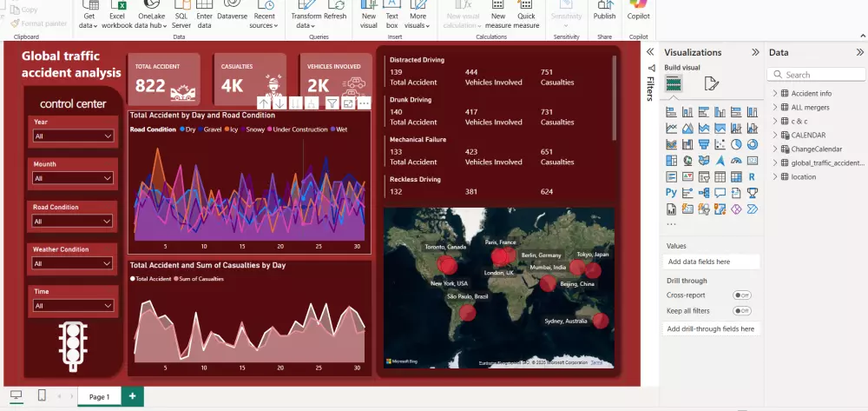
Task: Choose the line chart visual icon
Action: tap(671, 129)
